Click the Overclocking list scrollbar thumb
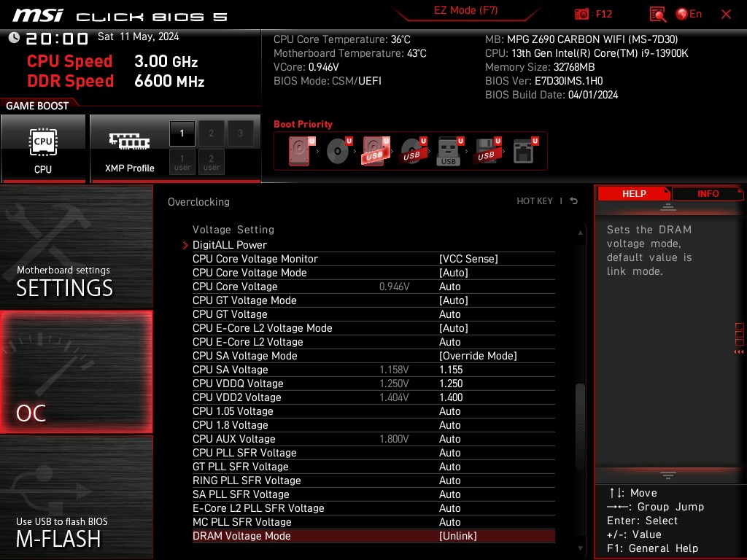 pos(580,425)
